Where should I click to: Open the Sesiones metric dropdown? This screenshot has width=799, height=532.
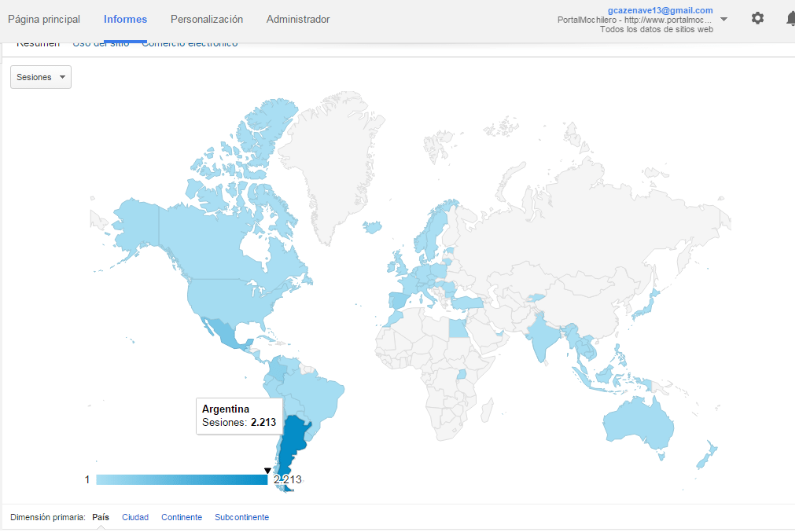[x=41, y=77]
